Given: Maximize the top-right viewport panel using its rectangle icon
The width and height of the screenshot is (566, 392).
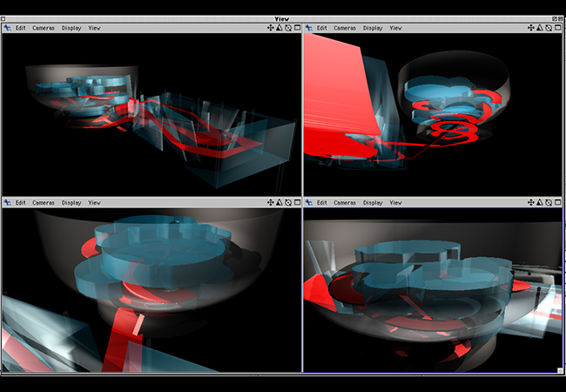Looking at the screenshot, I should click(559, 28).
